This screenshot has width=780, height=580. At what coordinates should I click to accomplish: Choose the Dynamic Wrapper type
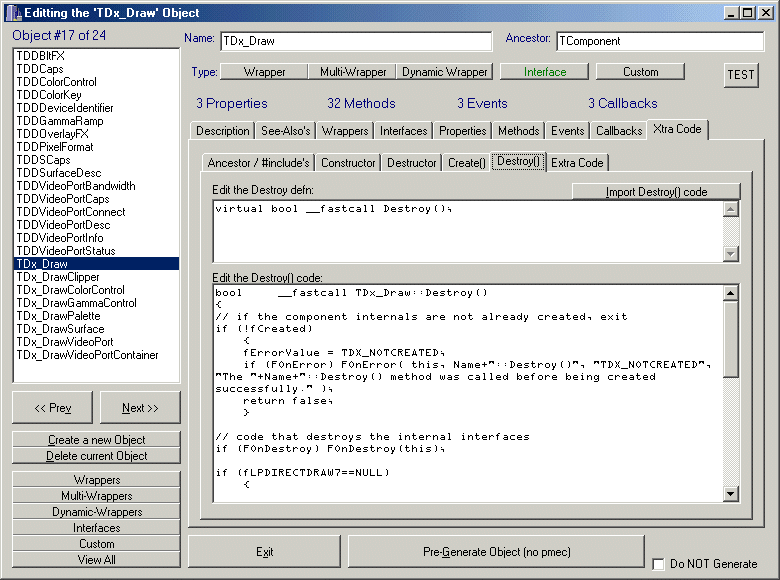(445, 72)
